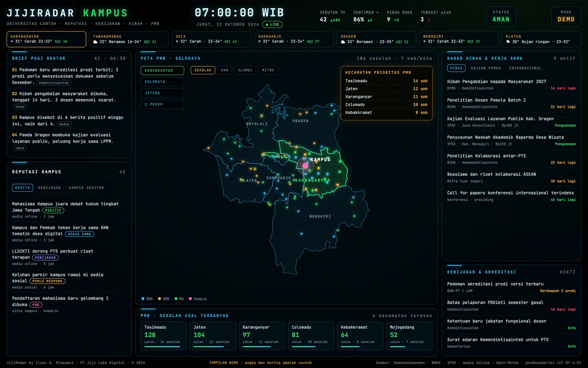Open Beasiswa dan riset kolaborasi ASEAN
588x368 pixels.
click(511, 178)
